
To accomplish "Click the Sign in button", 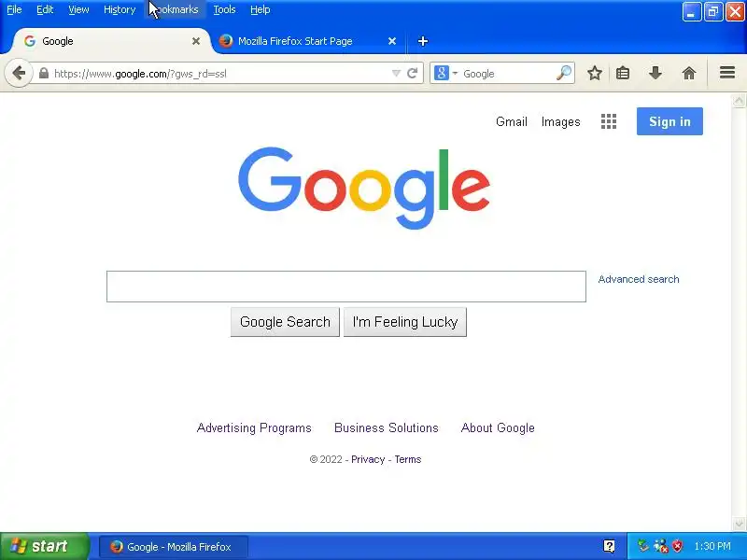I will [x=669, y=121].
